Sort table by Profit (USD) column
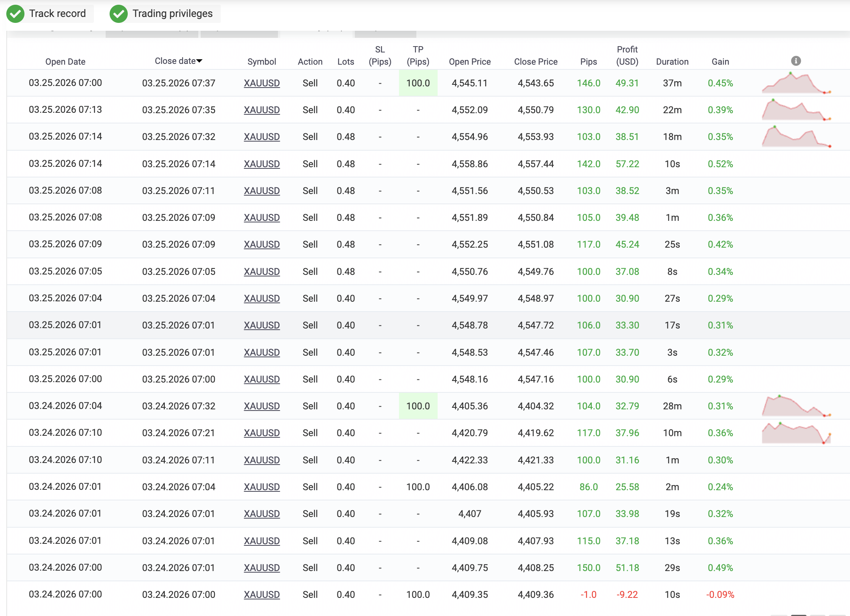This screenshot has width=850, height=616. click(627, 56)
